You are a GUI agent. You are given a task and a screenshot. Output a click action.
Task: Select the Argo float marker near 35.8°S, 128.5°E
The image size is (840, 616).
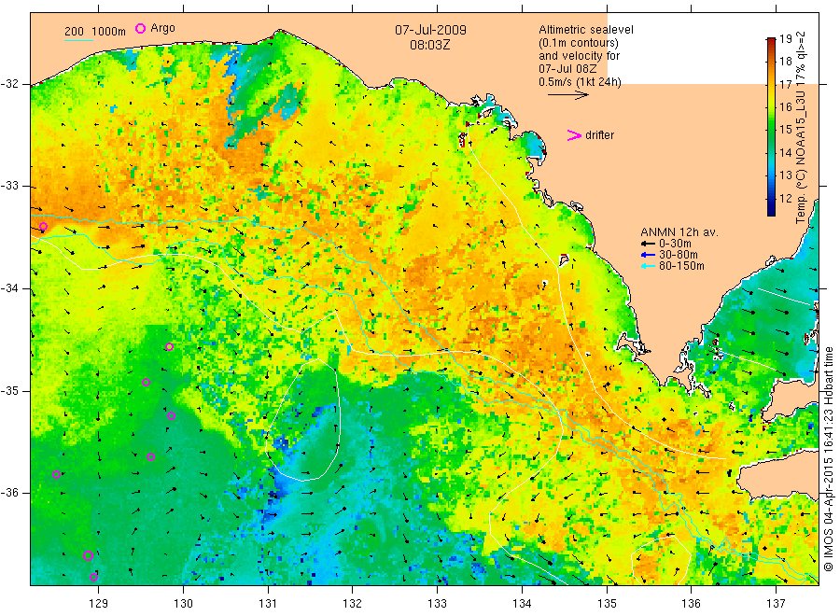point(57,475)
